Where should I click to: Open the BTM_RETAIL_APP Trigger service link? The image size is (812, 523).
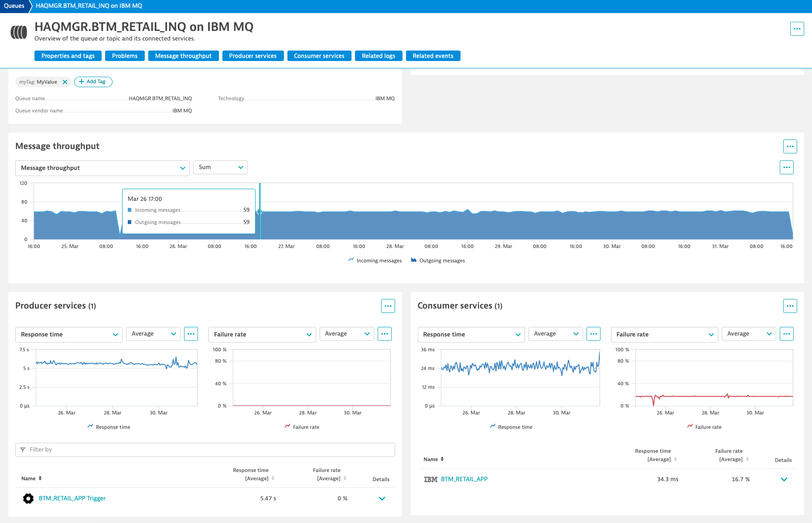[x=72, y=499]
